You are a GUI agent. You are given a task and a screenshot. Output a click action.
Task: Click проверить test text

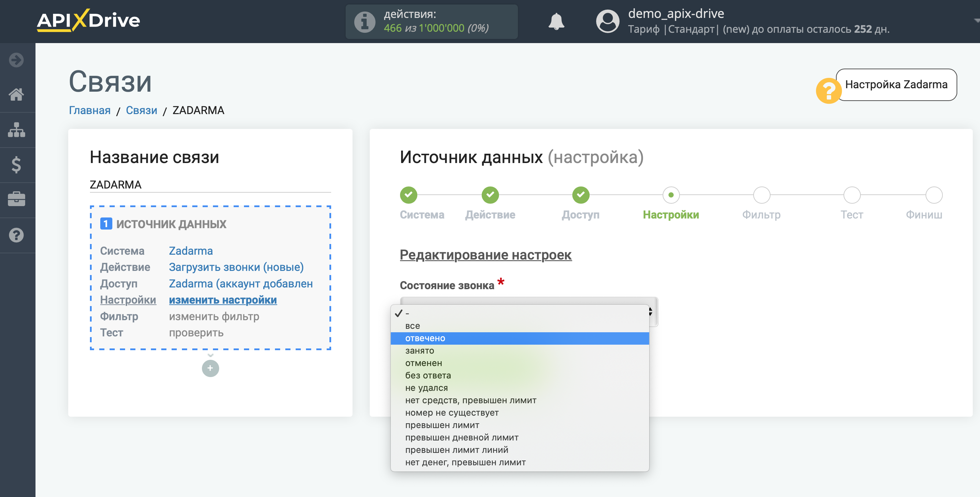click(196, 333)
